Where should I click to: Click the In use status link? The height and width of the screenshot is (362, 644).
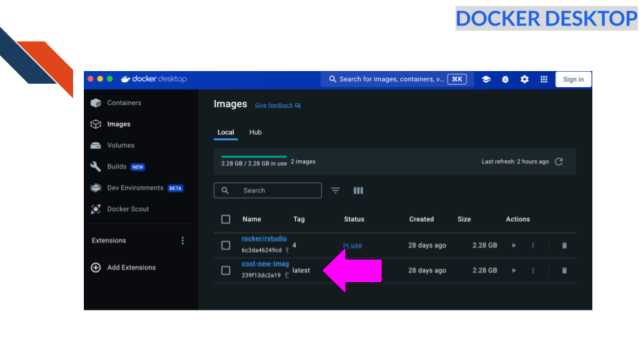[x=353, y=245]
